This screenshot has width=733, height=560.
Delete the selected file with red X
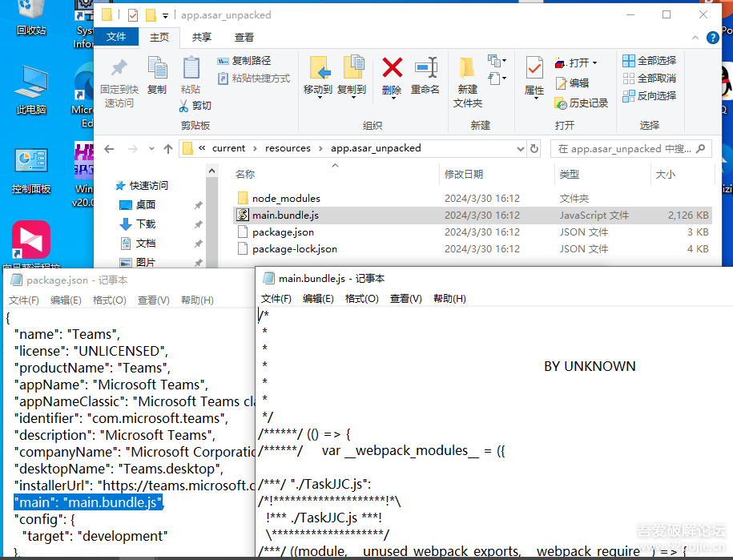click(x=392, y=77)
